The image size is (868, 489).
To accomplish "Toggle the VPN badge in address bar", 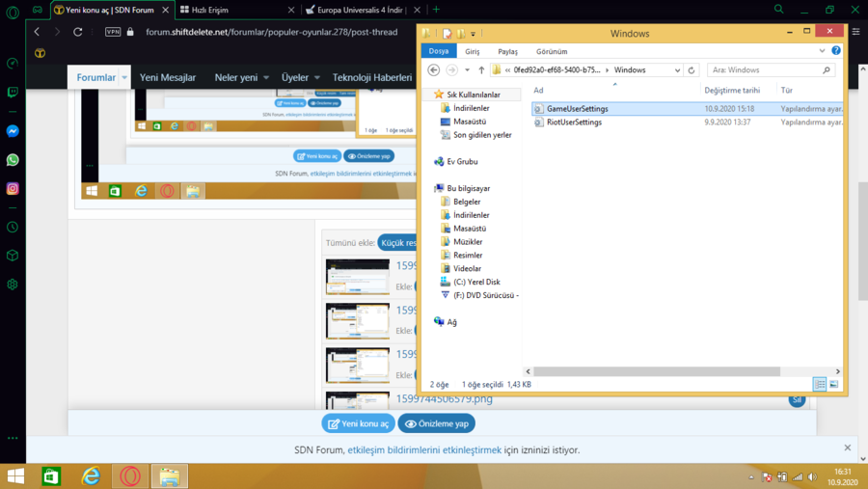I will [113, 32].
